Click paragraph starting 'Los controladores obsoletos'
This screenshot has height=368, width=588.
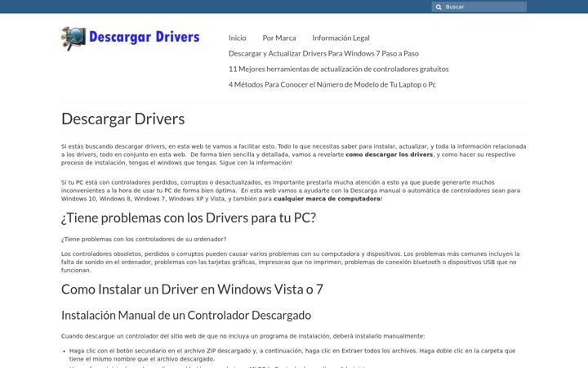(290, 263)
